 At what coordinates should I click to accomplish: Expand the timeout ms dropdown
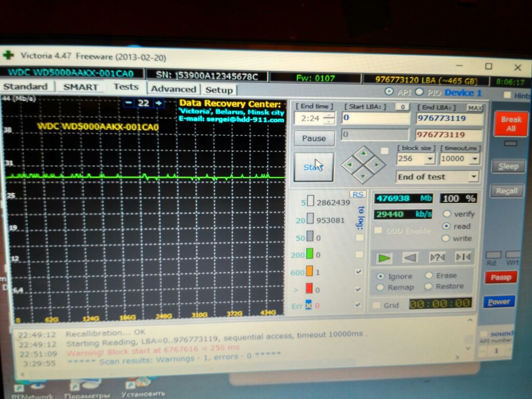474,159
